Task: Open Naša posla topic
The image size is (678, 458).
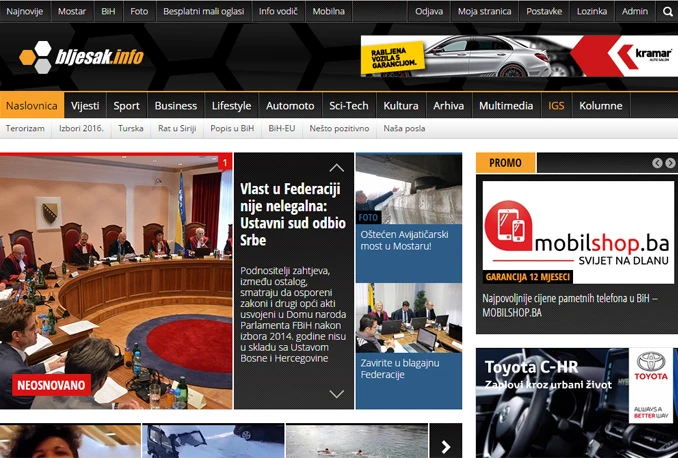Action: (x=404, y=128)
